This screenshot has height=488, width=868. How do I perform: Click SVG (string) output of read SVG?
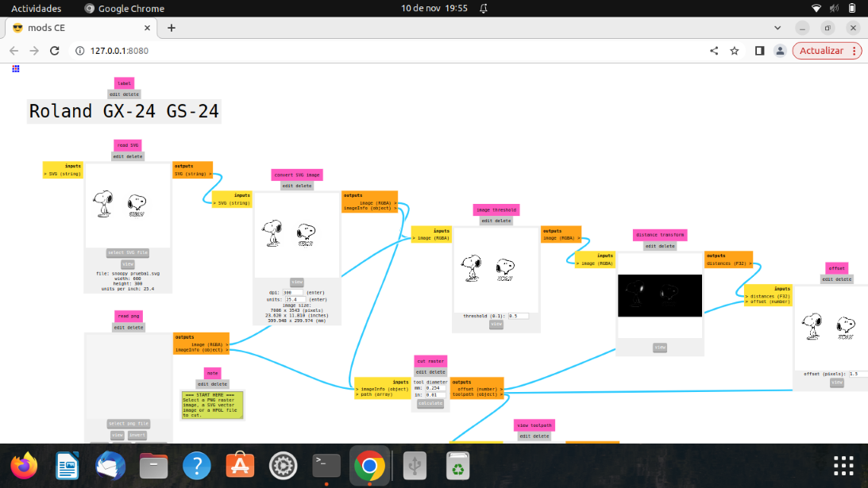[193, 174]
